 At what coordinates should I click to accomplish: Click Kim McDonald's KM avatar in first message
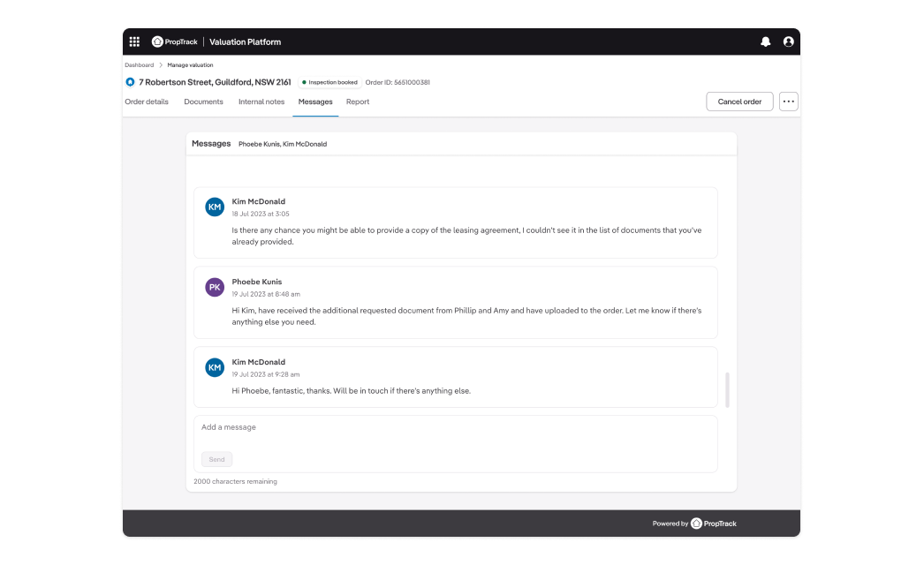(215, 207)
